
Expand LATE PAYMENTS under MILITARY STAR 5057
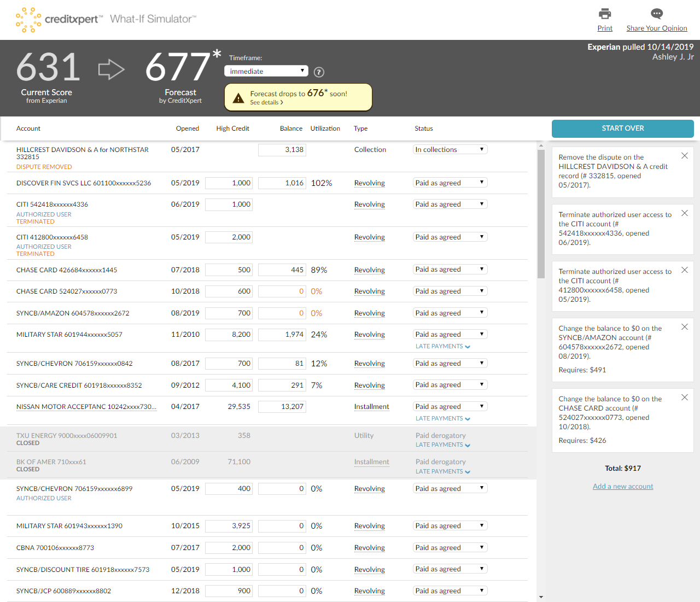click(x=443, y=346)
